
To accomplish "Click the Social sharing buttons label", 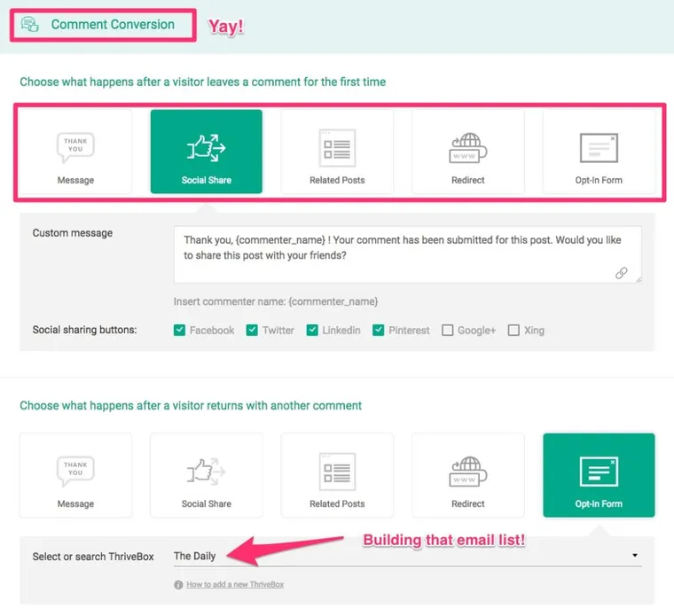I will point(84,330).
